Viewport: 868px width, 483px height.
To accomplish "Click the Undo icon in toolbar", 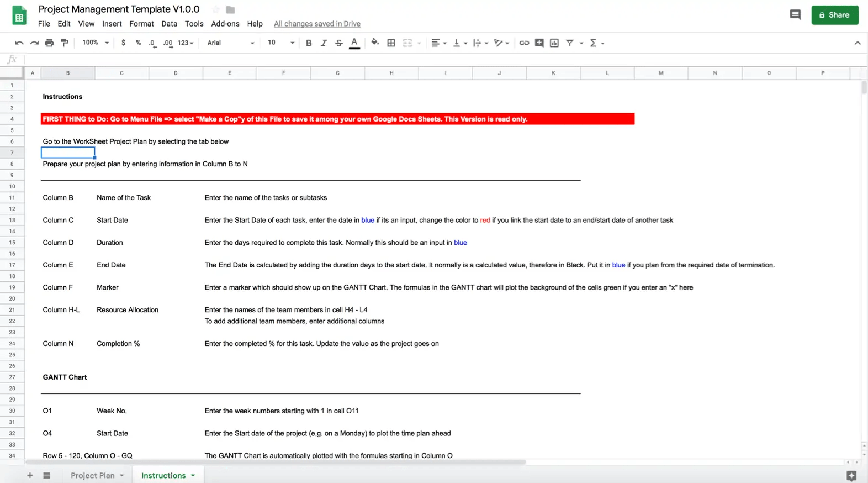I will 19,43.
